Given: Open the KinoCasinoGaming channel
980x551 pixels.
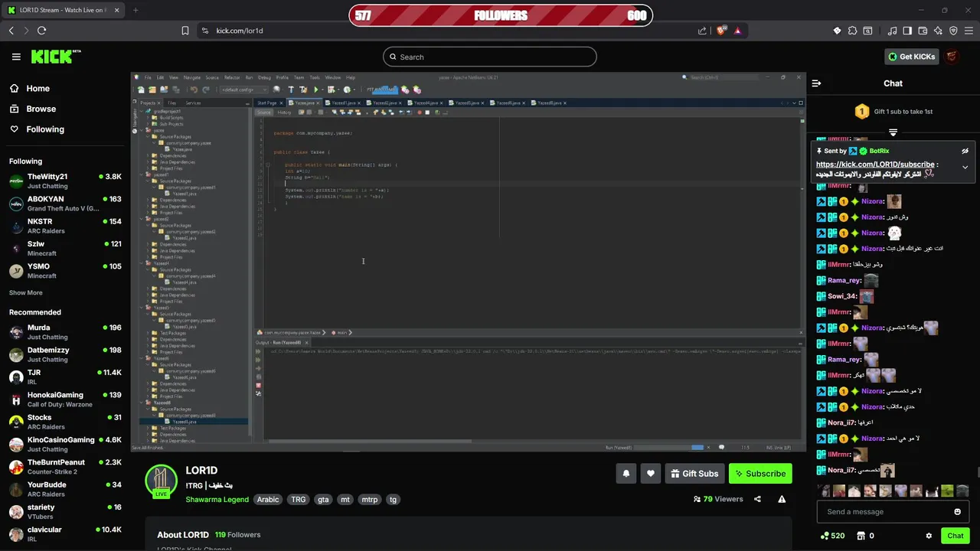Looking at the screenshot, I should click(x=65, y=445).
